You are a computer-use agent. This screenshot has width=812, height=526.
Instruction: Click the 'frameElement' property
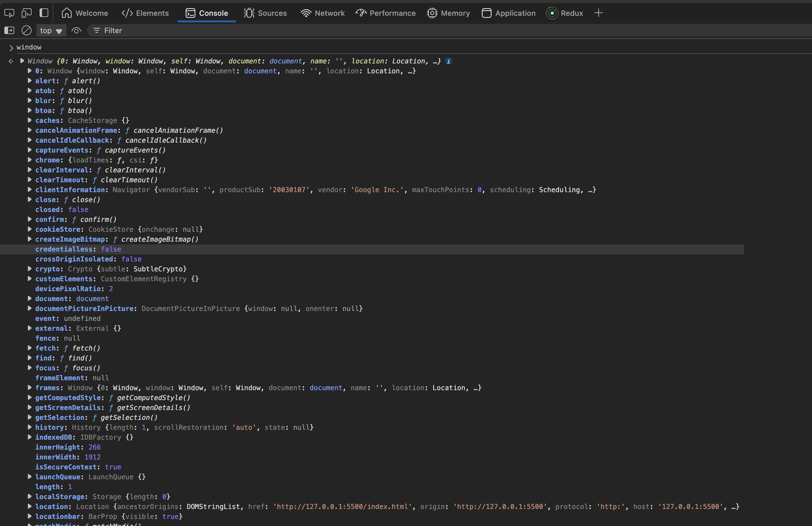(x=60, y=378)
